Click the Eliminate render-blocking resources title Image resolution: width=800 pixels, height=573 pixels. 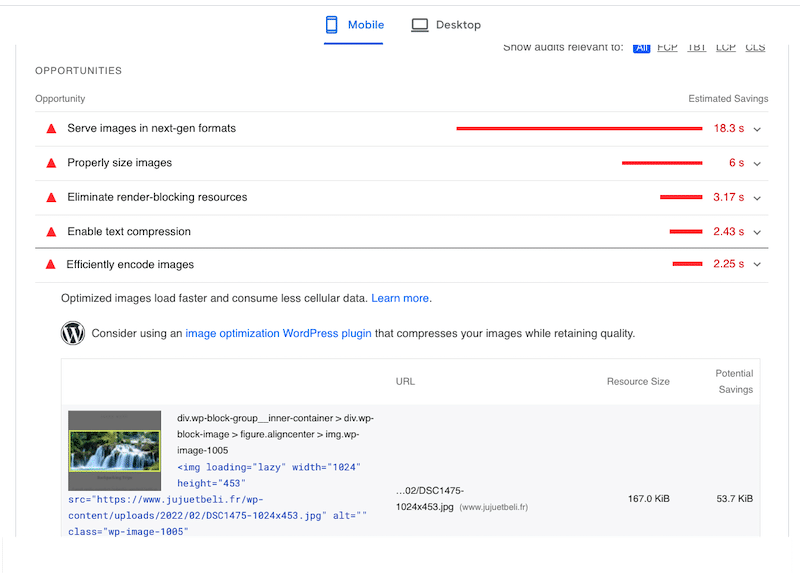point(157,197)
